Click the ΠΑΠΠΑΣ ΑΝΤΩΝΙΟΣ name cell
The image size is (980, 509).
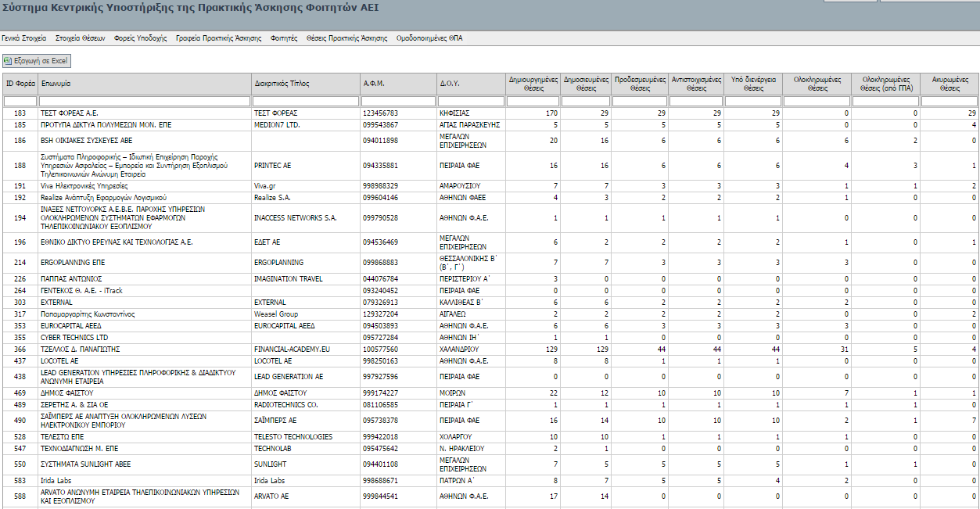pos(145,278)
